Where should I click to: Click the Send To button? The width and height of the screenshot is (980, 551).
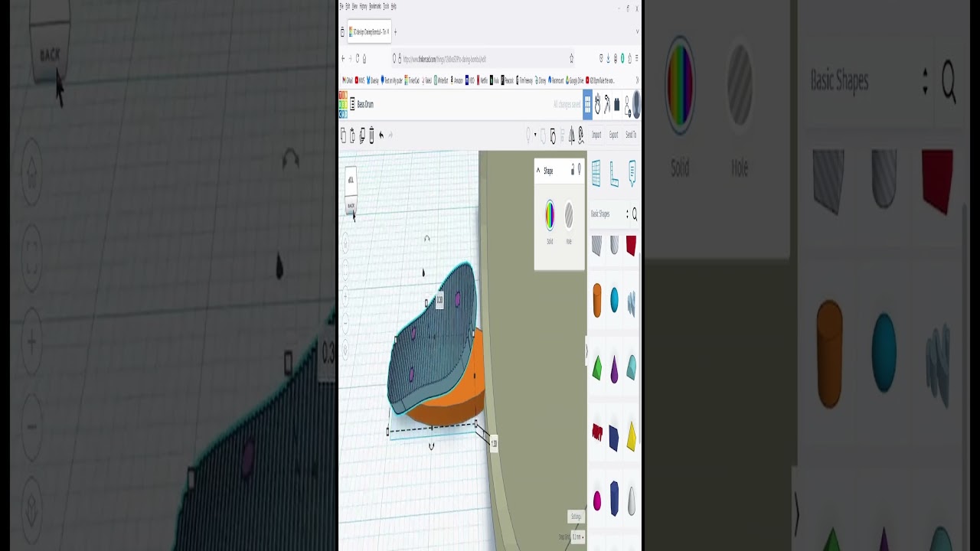631,135
